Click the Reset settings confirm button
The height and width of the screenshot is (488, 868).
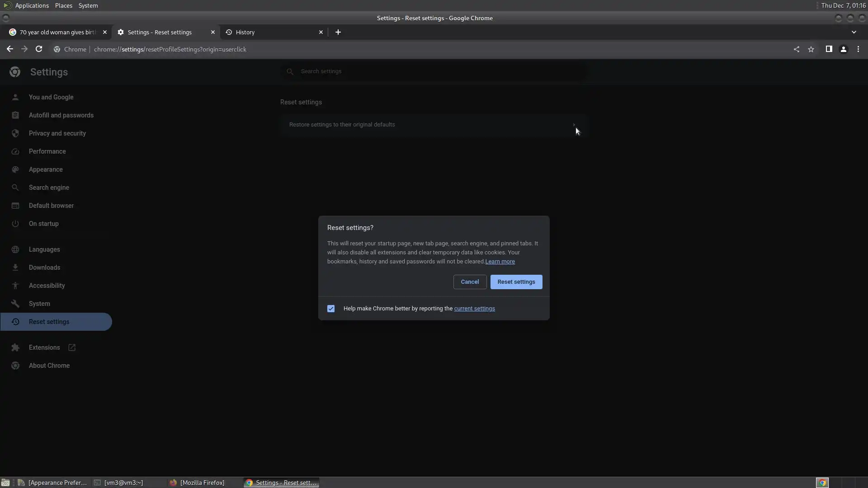pyautogui.click(x=516, y=282)
